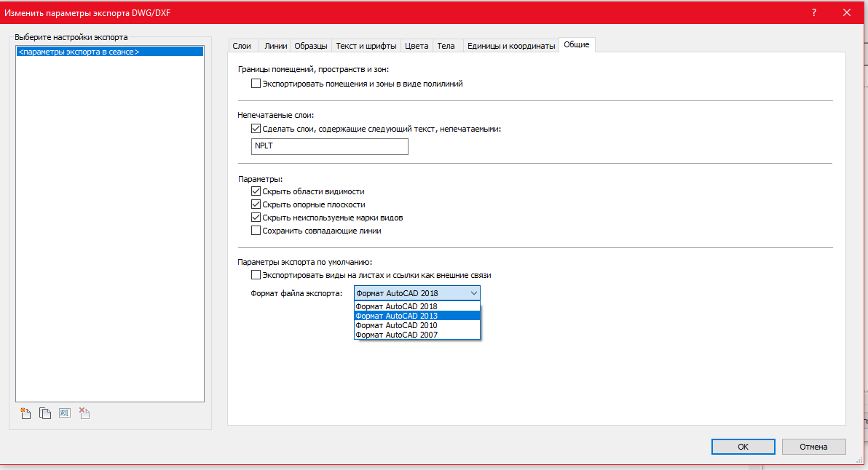The image size is (868, 470).
Task: Enable 'Сохранить совпадающие линии' checkbox
Action: 256,231
